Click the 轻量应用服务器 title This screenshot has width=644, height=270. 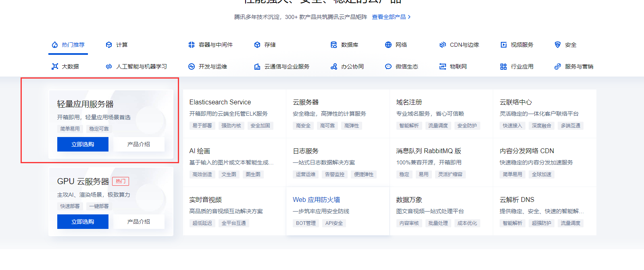85,104
